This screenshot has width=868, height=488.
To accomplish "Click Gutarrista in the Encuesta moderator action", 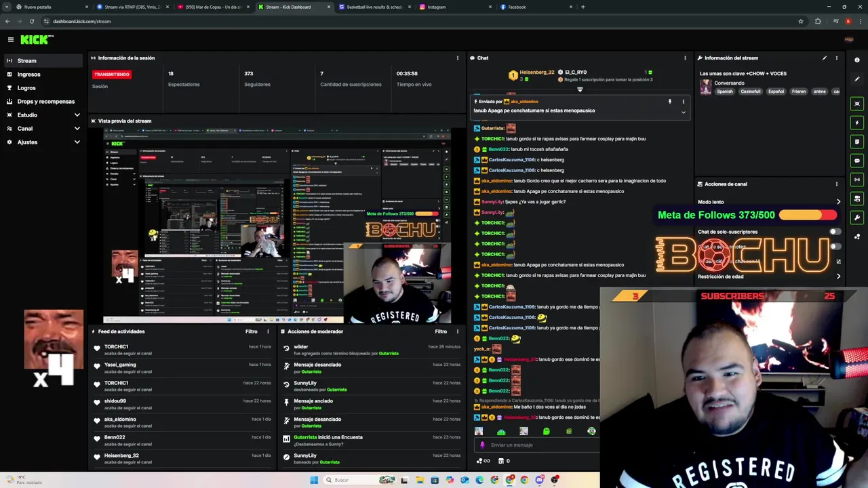I will click(305, 437).
